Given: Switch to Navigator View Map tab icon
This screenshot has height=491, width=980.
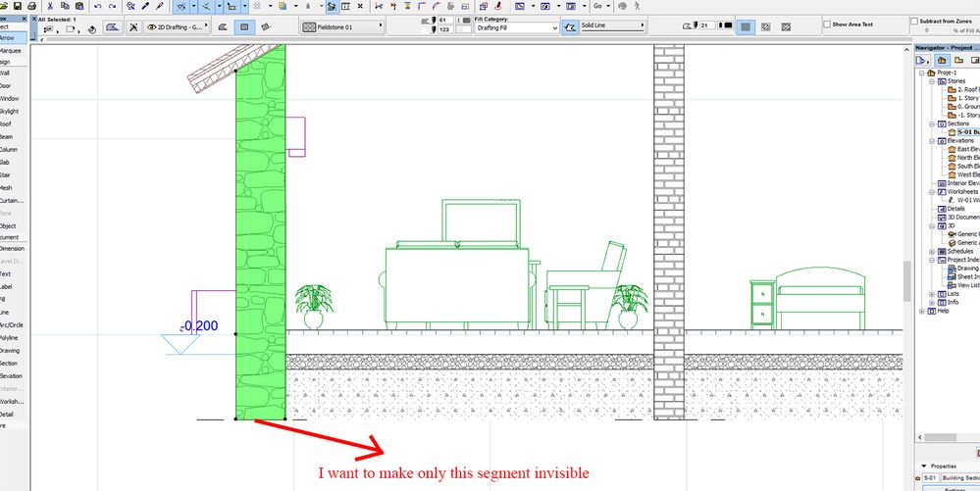Looking at the screenshot, I should 956,60.
